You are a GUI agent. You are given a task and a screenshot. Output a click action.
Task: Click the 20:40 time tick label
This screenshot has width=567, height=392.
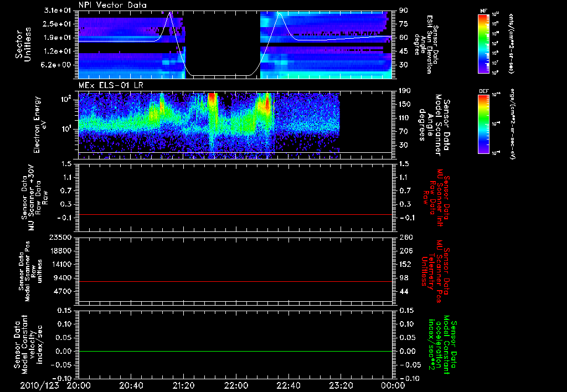(131, 385)
